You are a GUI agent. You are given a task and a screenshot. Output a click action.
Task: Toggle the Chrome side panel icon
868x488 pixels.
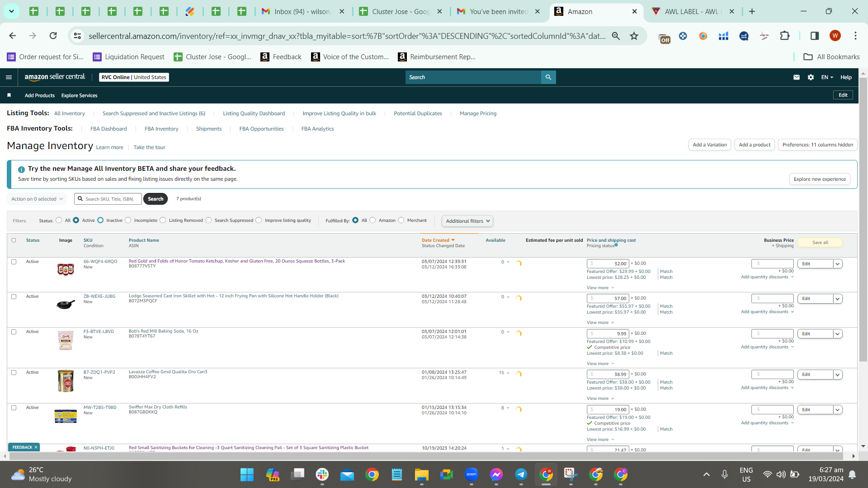click(x=815, y=36)
